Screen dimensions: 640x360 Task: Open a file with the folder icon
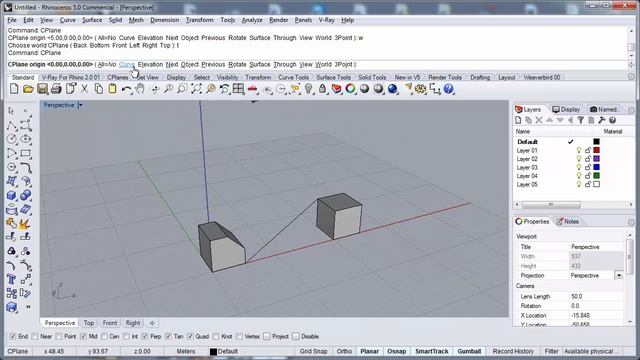(x=28, y=89)
